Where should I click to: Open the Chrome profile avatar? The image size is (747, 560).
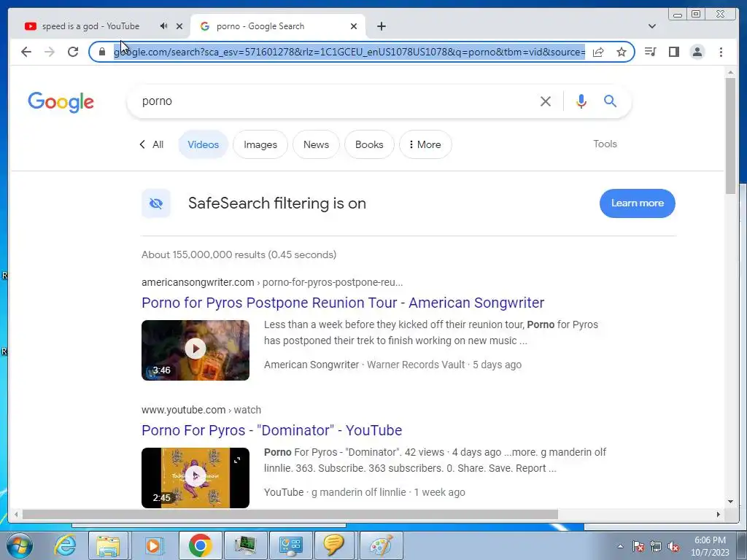pos(697,52)
